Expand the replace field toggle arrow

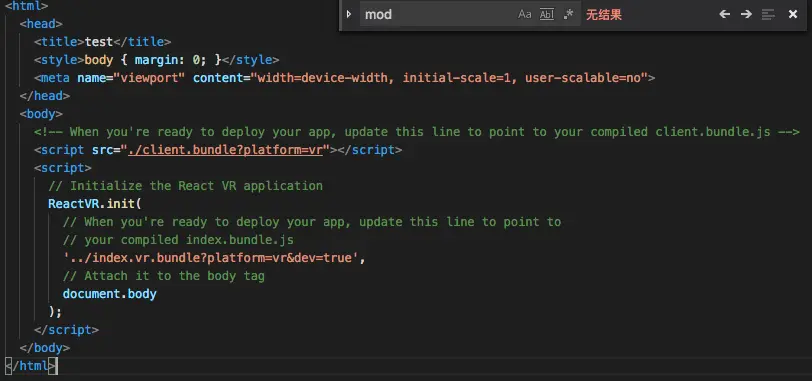coord(349,14)
